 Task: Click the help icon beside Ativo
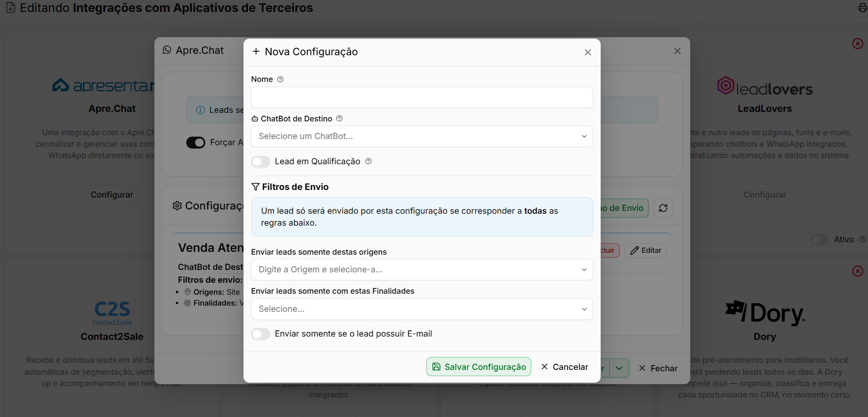tap(862, 239)
